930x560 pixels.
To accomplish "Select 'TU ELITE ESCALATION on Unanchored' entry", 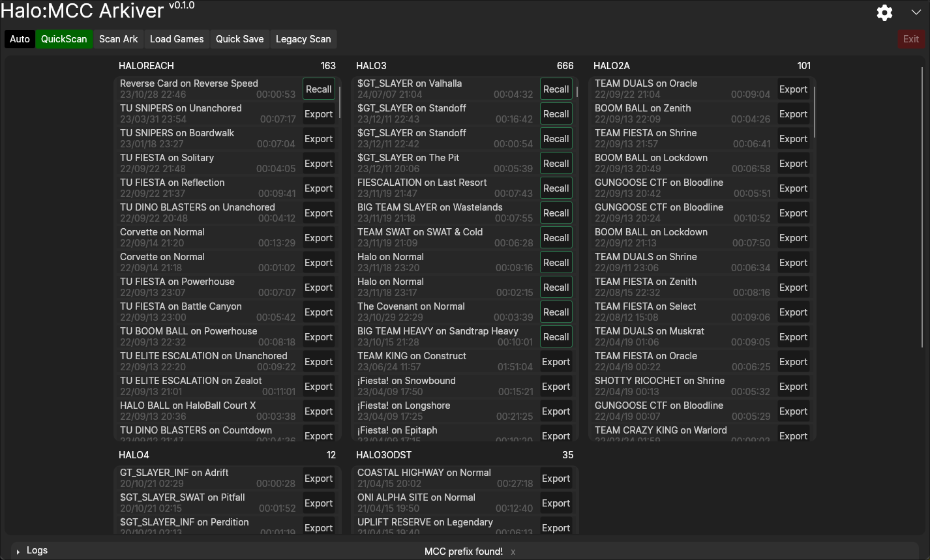I will pos(208,362).
